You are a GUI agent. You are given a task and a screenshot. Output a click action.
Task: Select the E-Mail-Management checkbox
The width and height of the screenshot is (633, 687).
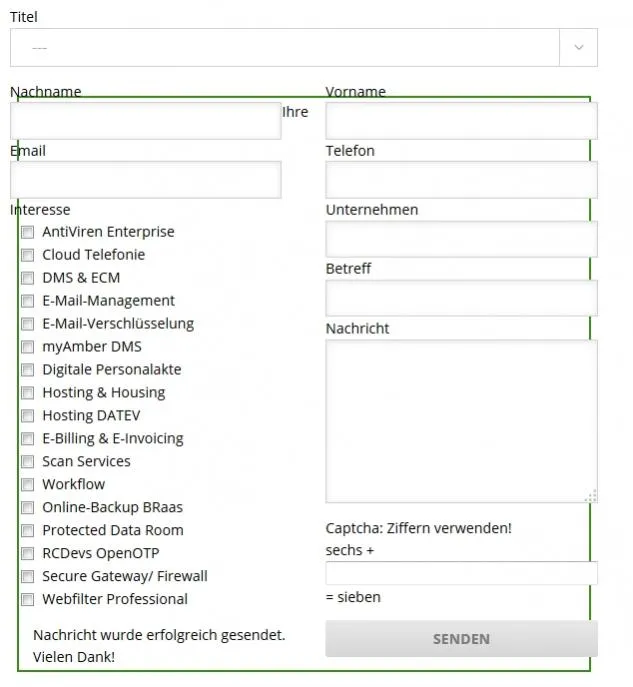(28, 301)
